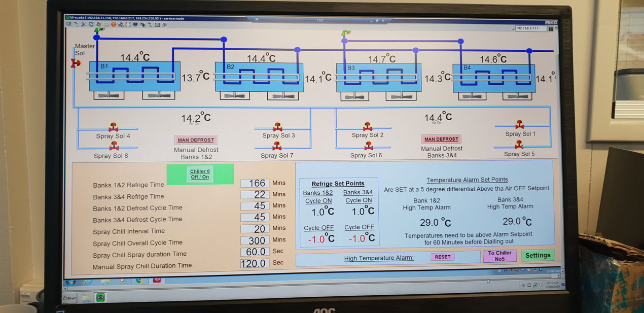Edit Manual Spray Chill Duration 120.0

[255, 263]
